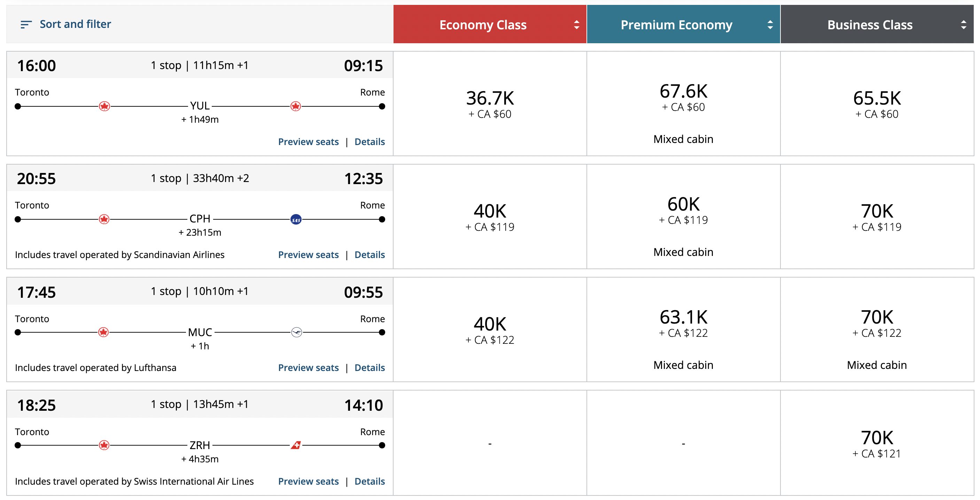
Task: Pick the 70K + CA $121 Business fare
Action: click(877, 443)
